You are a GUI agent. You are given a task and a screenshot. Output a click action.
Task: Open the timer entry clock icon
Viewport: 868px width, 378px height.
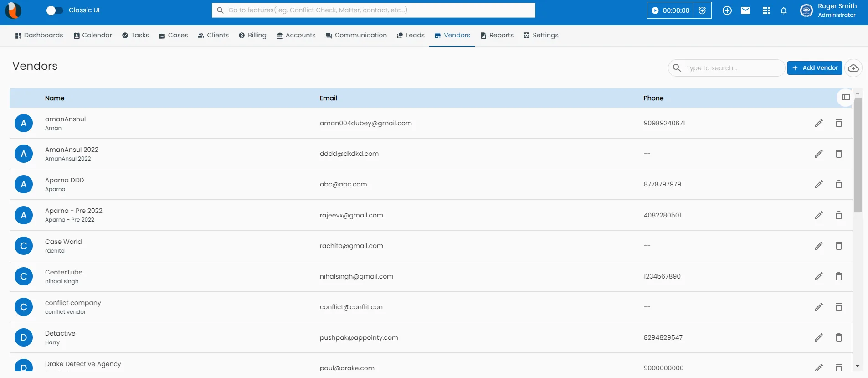click(702, 10)
